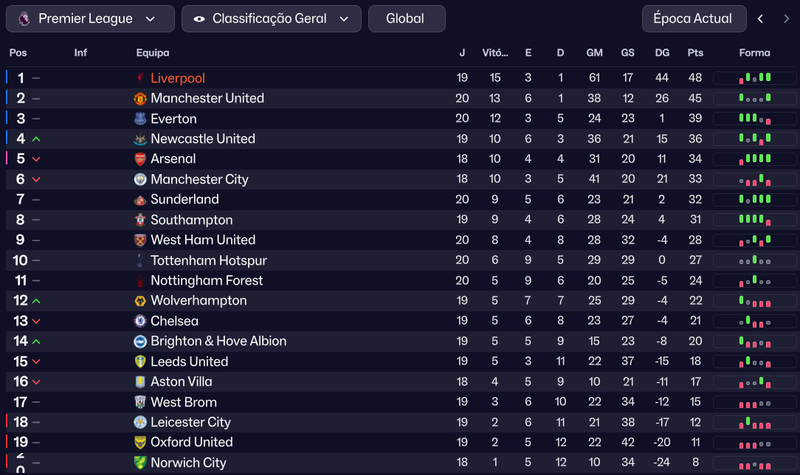
Task: Click the Wolverhampton wolf badge
Action: pyautogui.click(x=140, y=301)
